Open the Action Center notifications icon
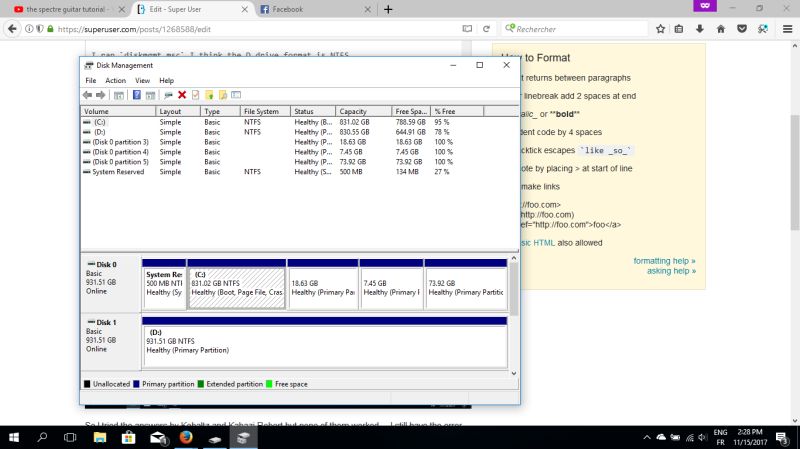 tap(782, 437)
